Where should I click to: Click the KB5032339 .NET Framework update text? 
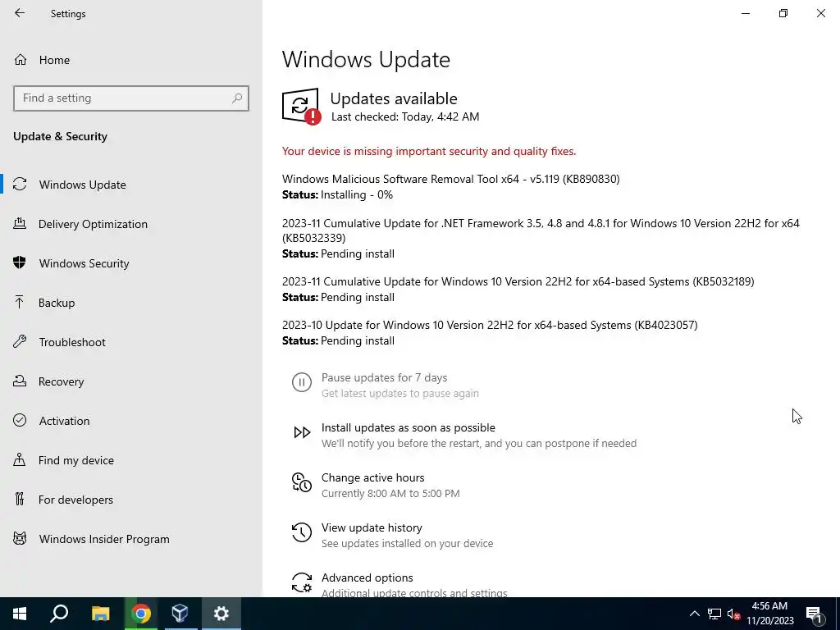pos(541,231)
